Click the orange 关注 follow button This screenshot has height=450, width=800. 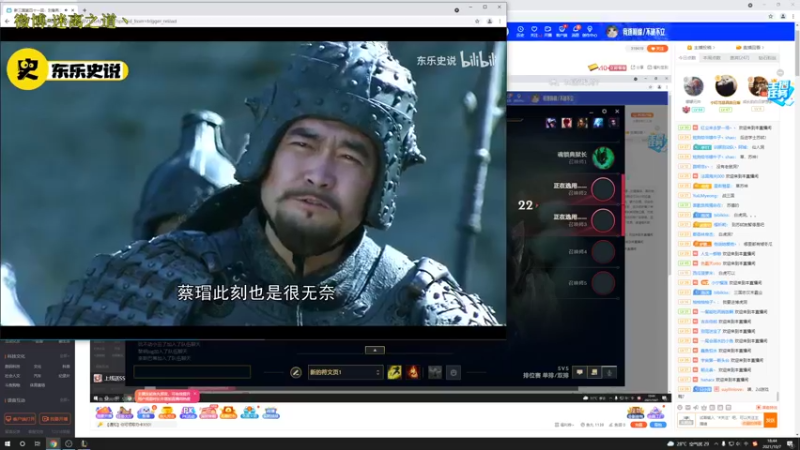pos(657,48)
